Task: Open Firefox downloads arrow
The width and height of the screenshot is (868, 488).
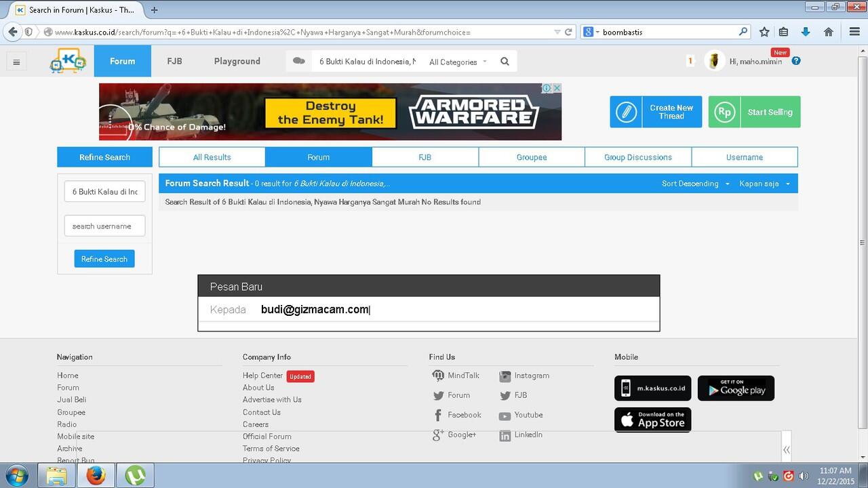Action: pos(806,32)
